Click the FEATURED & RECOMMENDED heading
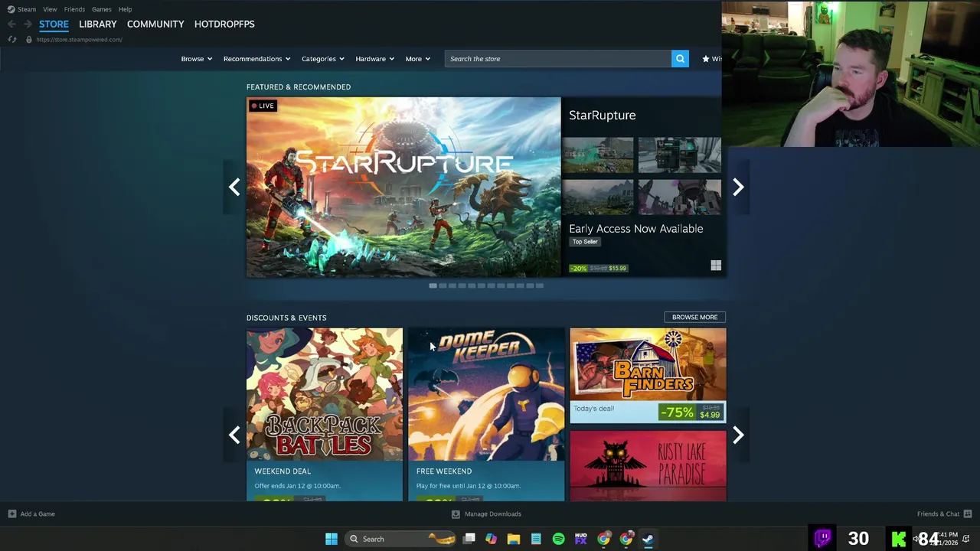 click(x=299, y=87)
